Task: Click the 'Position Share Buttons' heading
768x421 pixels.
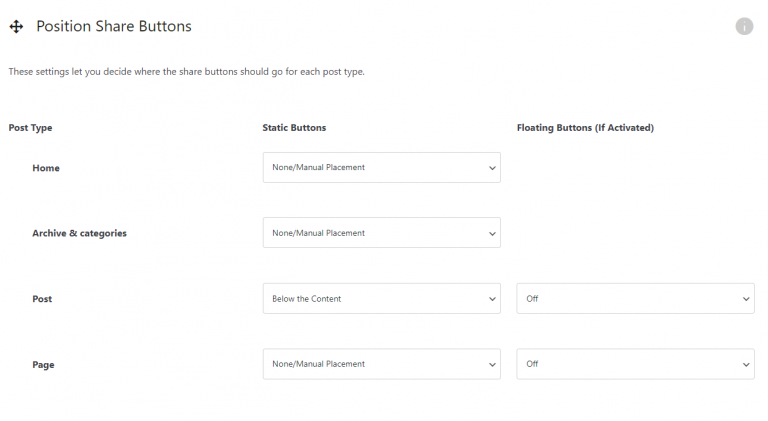Action: 114,26
